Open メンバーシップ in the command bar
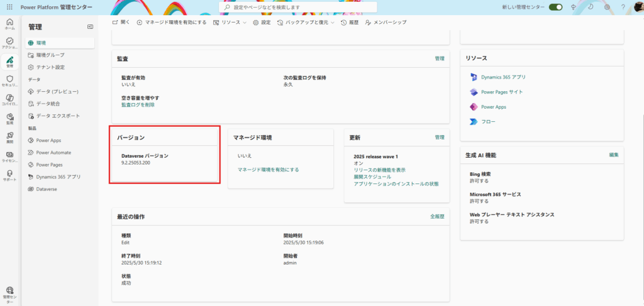Image resolution: width=644 pixels, height=306 pixels. [386, 22]
